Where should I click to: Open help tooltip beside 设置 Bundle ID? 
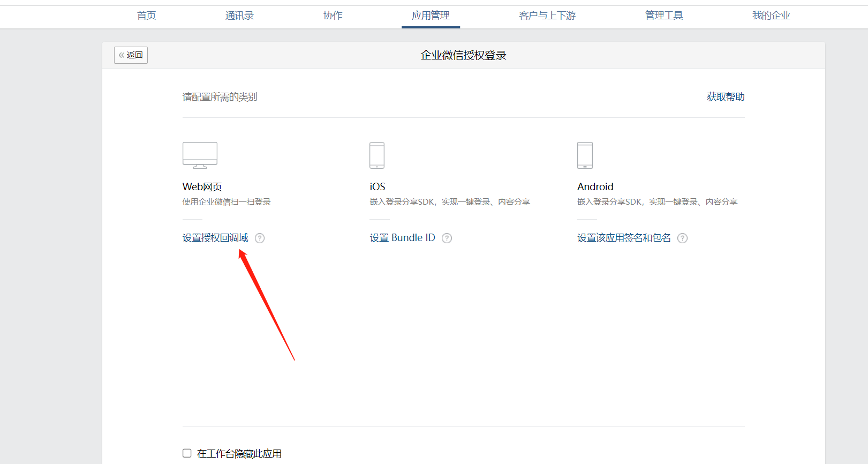447,238
